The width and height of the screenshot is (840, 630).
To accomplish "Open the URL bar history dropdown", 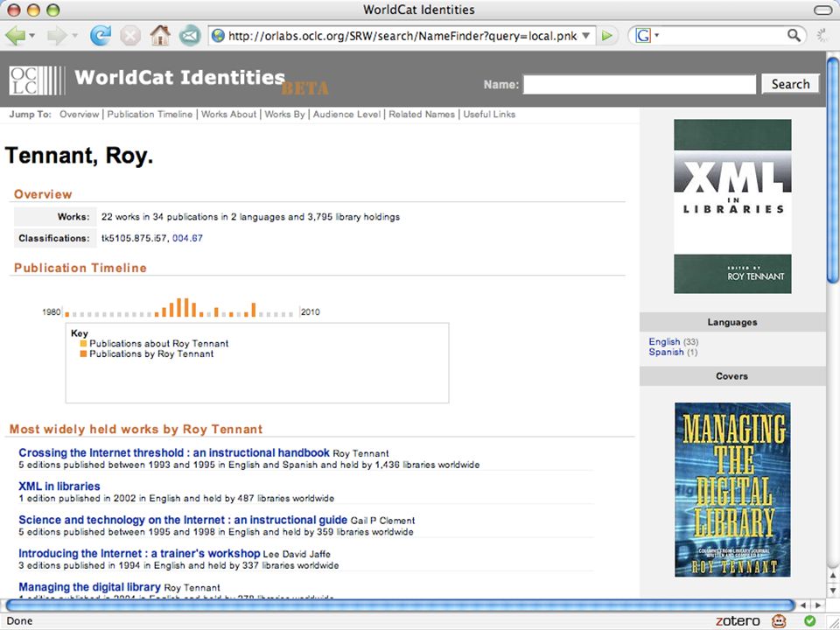I will tap(586, 36).
